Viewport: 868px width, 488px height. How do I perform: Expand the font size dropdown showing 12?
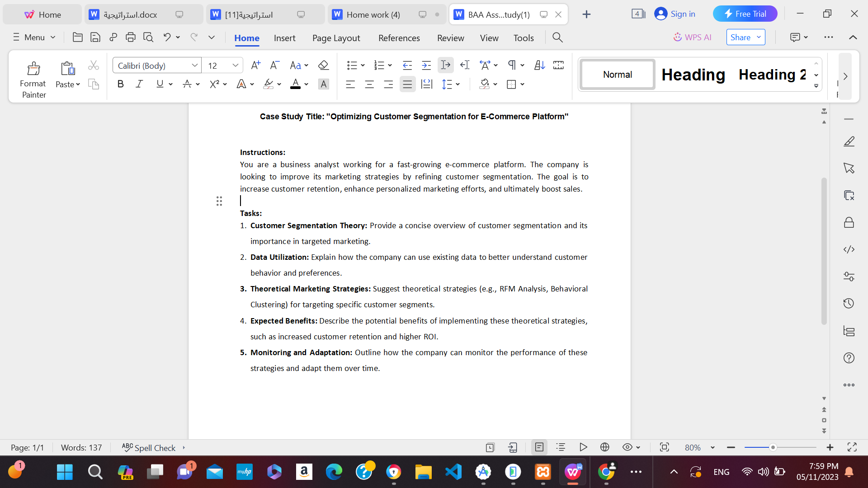pyautogui.click(x=236, y=65)
